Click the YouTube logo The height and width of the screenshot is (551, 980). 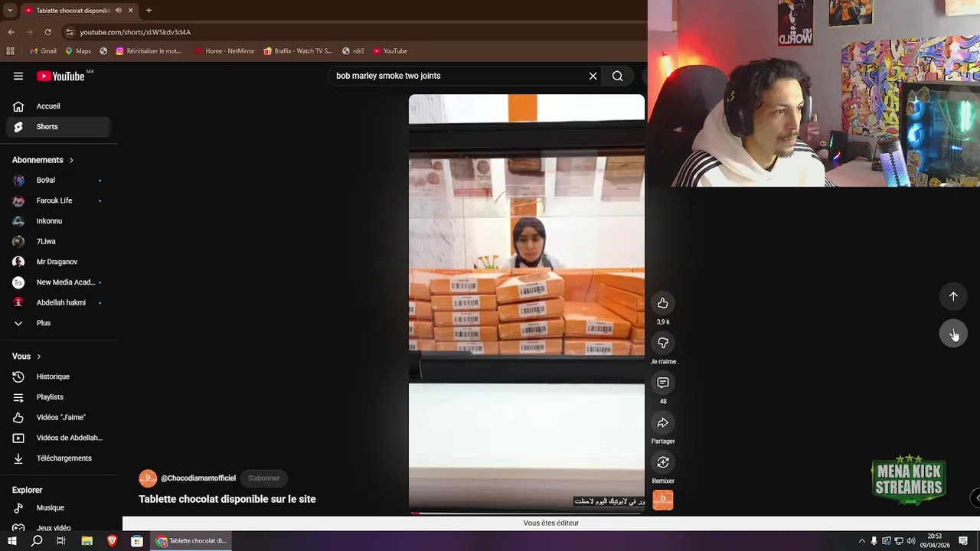[x=60, y=76]
